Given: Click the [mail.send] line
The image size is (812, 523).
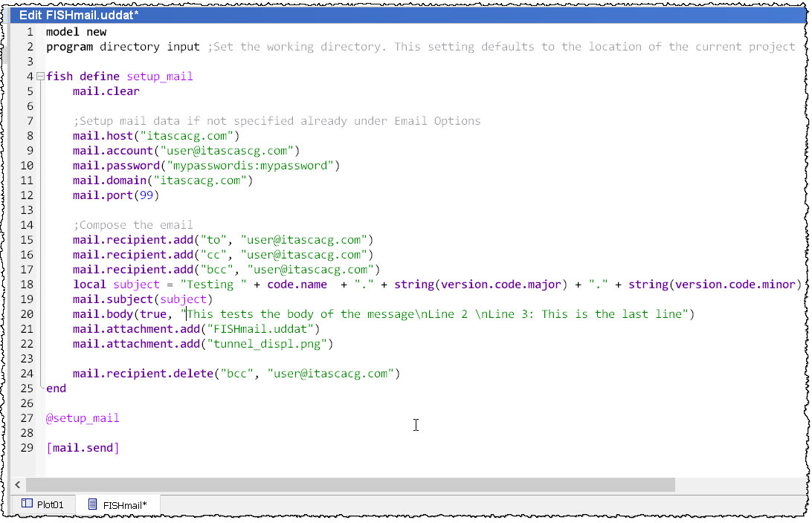Looking at the screenshot, I should 83,448.
